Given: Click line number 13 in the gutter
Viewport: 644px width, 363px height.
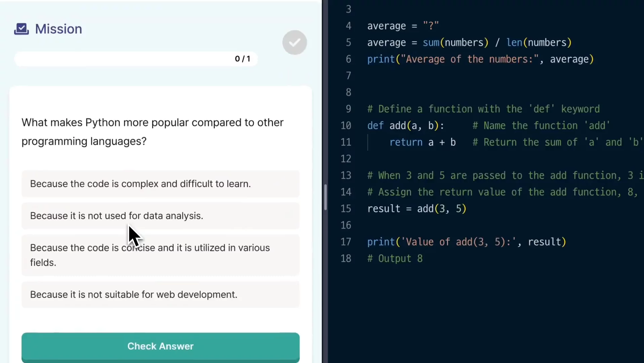Looking at the screenshot, I should point(346,175).
